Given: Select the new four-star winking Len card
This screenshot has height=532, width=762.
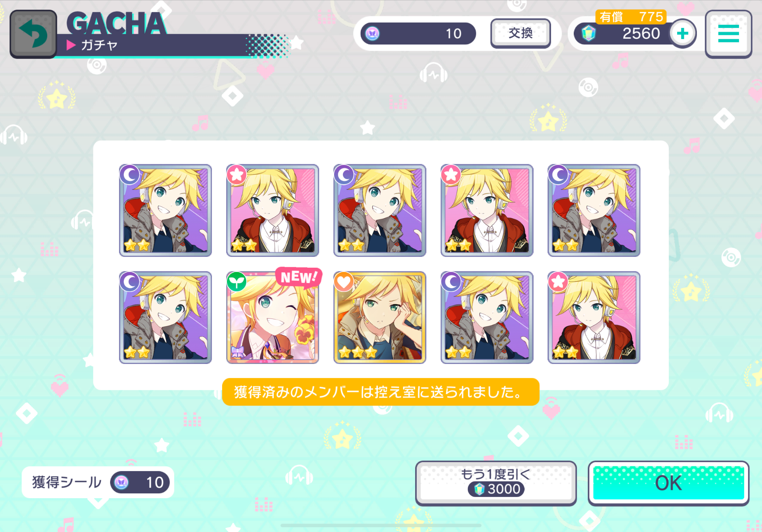Looking at the screenshot, I should point(272,317).
